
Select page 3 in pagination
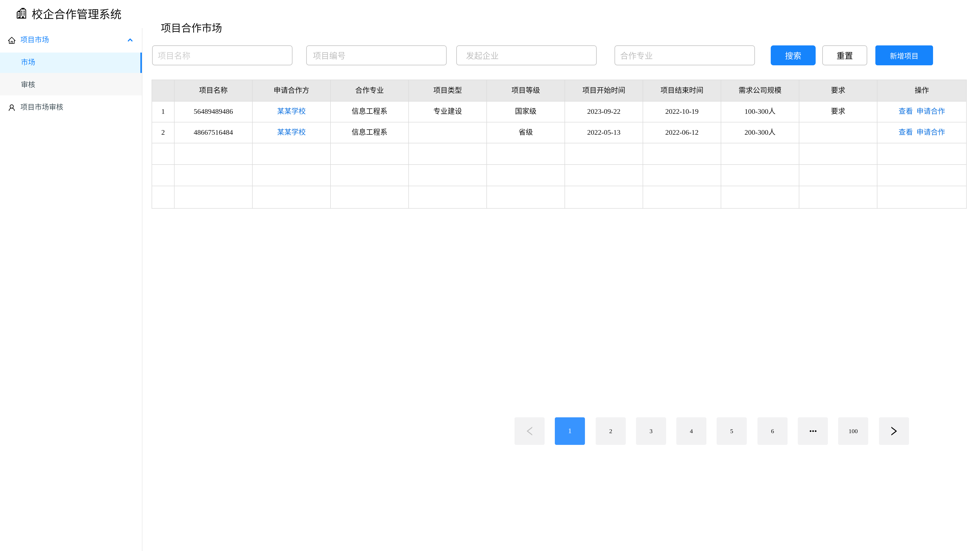651,431
